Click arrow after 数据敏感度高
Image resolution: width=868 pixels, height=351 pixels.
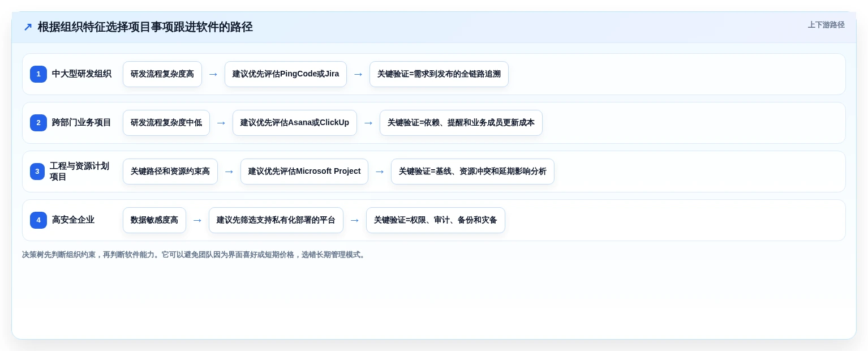[197, 220]
